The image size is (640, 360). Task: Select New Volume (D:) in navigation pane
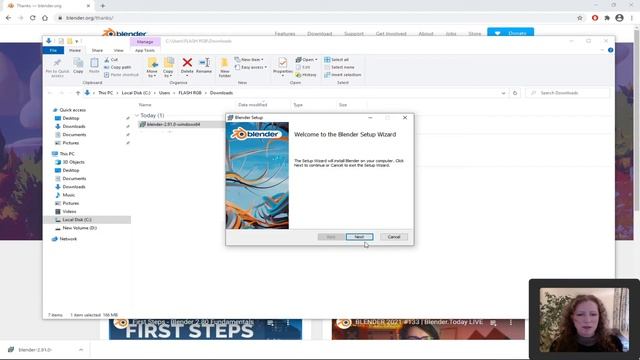tap(80, 228)
